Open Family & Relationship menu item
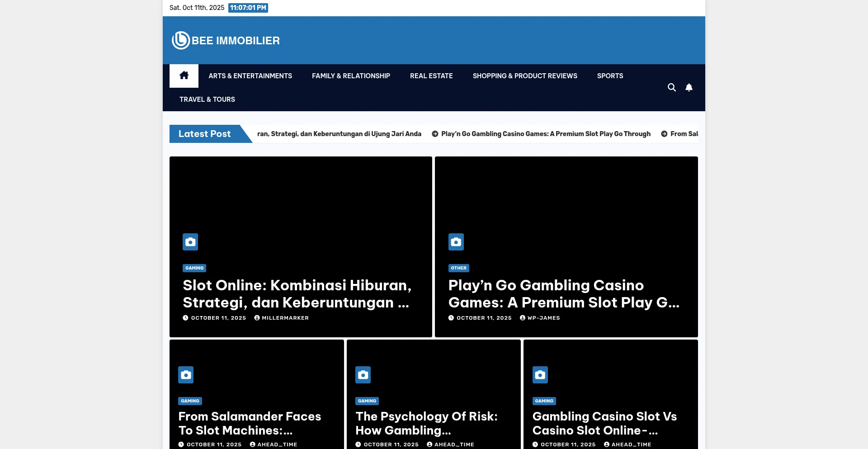This screenshot has height=449, width=868. click(x=351, y=76)
